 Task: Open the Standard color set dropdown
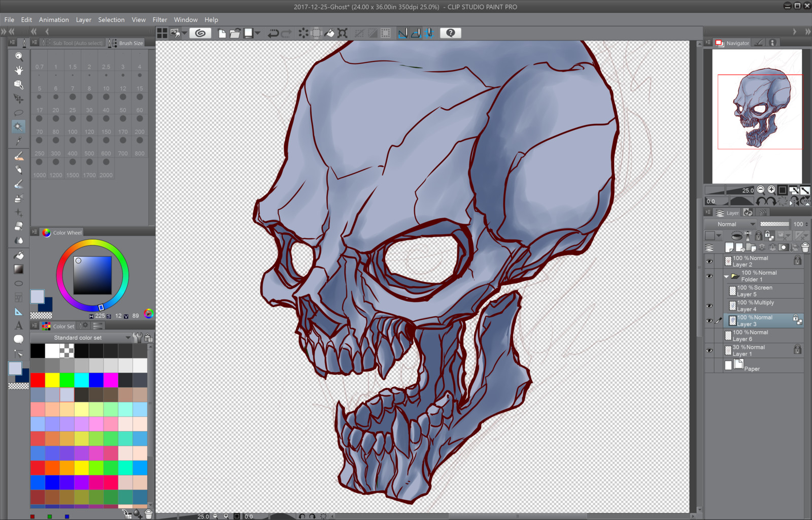point(81,338)
